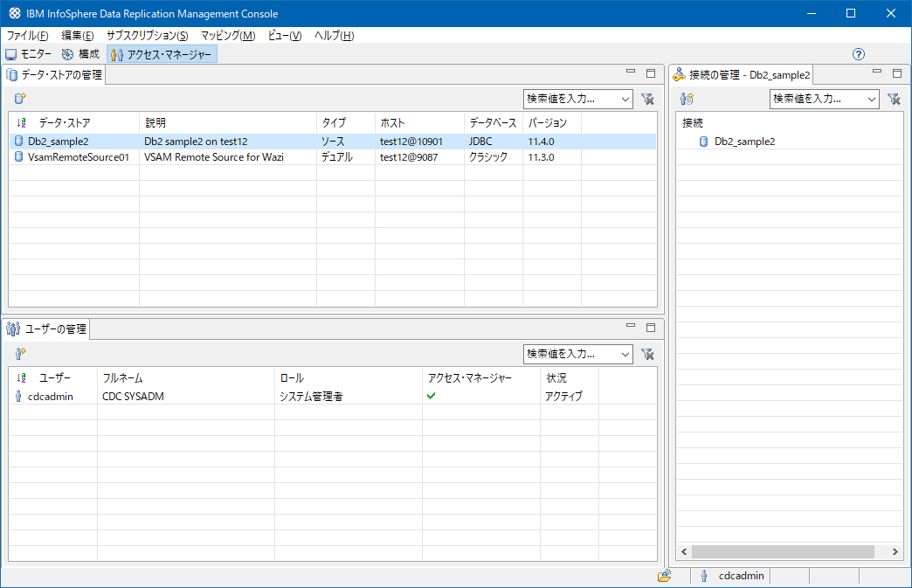Click the フルネーム column header
The image size is (912, 588).
pos(185,377)
